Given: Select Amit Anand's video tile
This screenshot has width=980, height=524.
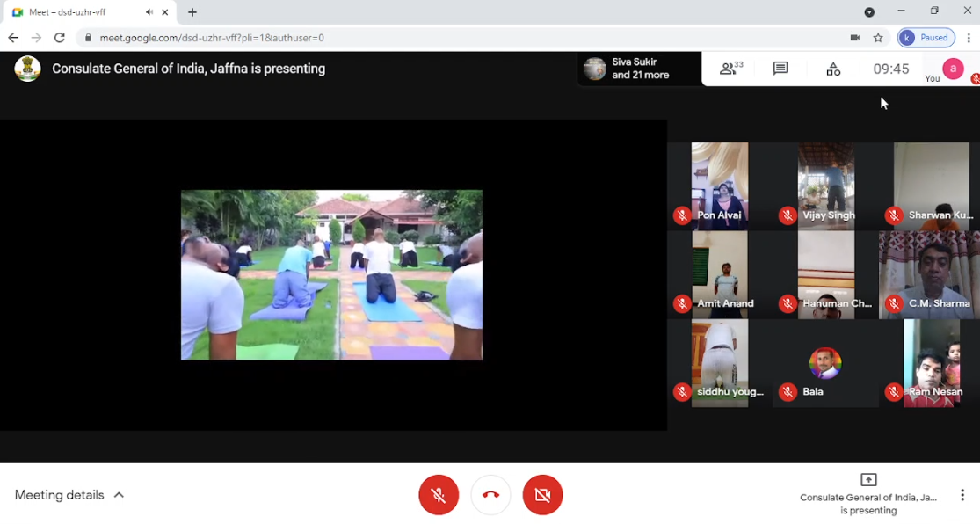Looking at the screenshot, I should click(x=719, y=275).
